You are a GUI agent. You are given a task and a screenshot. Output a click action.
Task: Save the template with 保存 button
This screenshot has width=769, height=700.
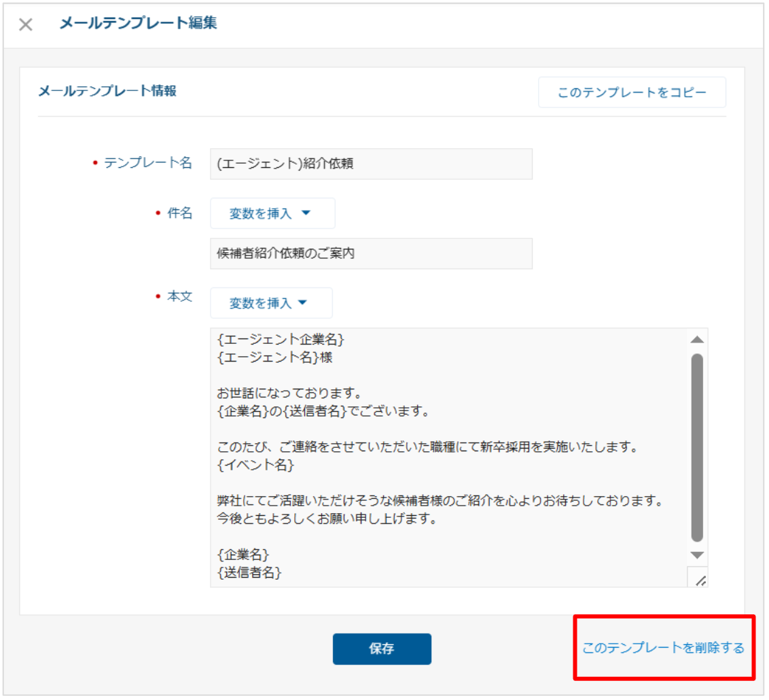[382, 649]
